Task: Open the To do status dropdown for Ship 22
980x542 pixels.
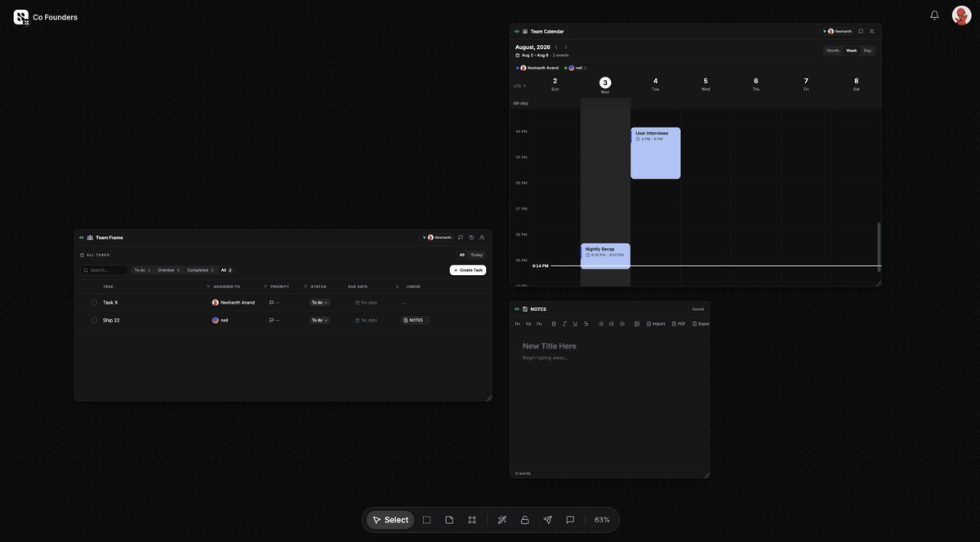Action: tap(319, 320)
